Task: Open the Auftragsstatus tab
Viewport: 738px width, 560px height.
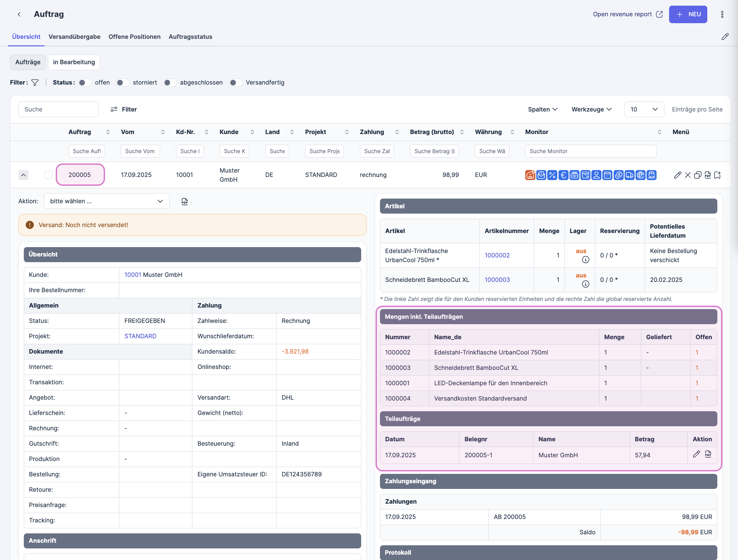Action: click(190, 37)
